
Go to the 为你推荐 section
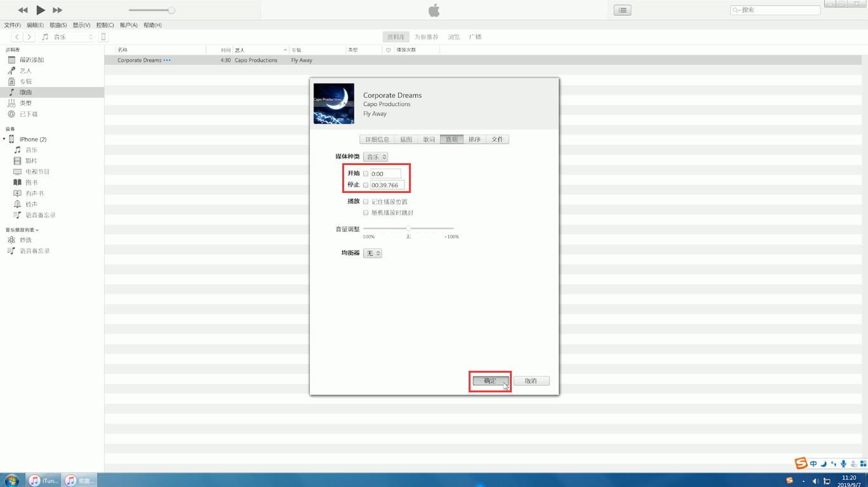pos(427,37)
